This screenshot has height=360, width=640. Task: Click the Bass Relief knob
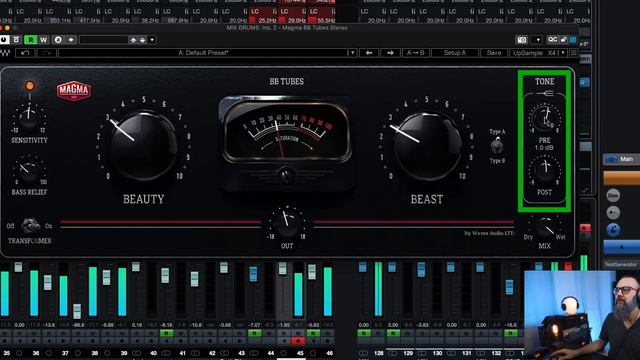click(29, 171)
